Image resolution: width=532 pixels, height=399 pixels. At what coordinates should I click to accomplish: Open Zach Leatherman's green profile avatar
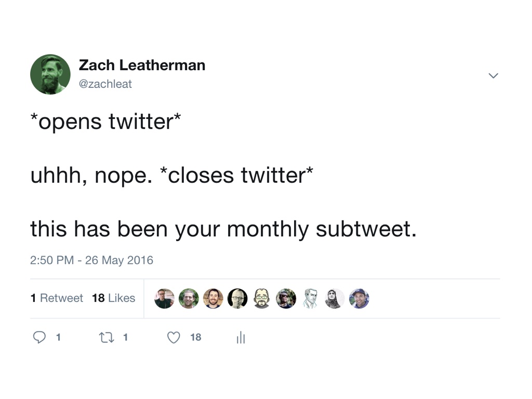pos(50,74)
